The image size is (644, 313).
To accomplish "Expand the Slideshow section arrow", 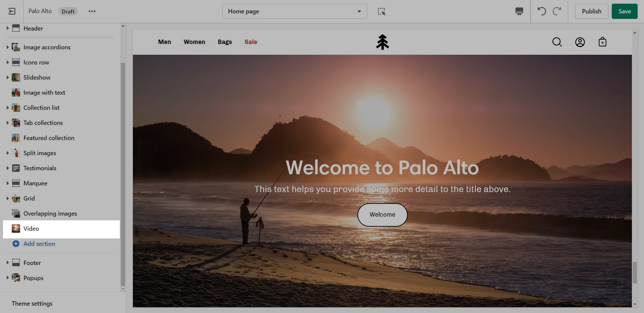I will [x=7, y=78].
